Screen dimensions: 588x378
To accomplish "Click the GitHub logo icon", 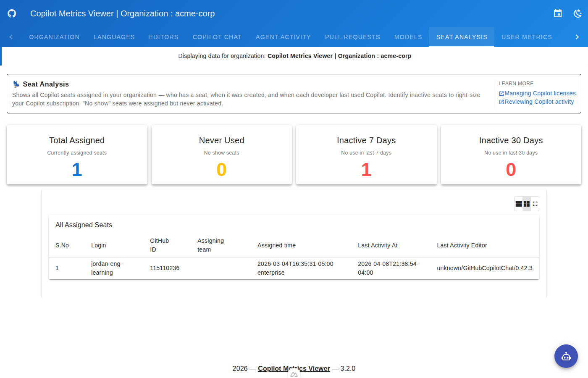I will pos(12,13).
